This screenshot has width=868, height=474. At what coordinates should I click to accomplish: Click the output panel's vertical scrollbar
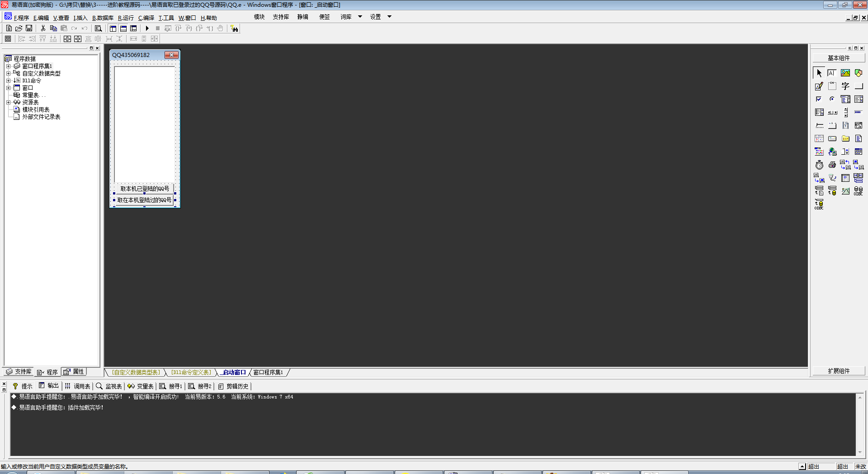(860, 424)
